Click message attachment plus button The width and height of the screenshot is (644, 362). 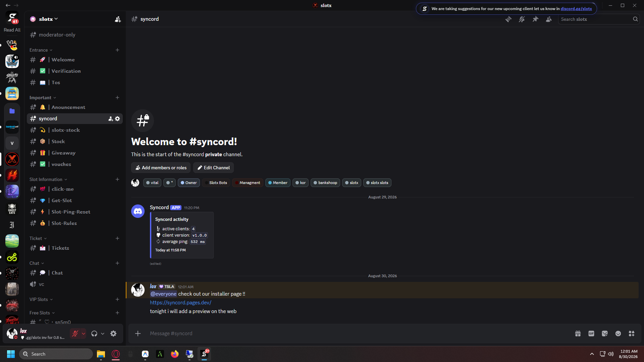coord(138,334)
